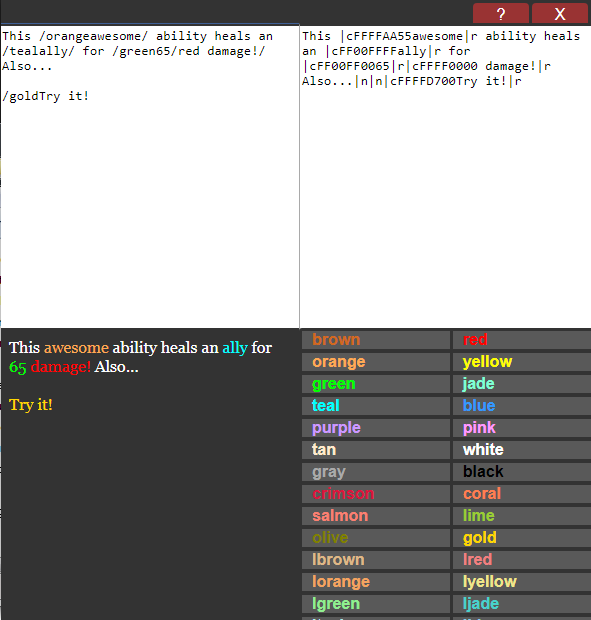This screenshot has width=591, height=620.
Task: Click the converted color-code output box
Action: pos(446,176)
